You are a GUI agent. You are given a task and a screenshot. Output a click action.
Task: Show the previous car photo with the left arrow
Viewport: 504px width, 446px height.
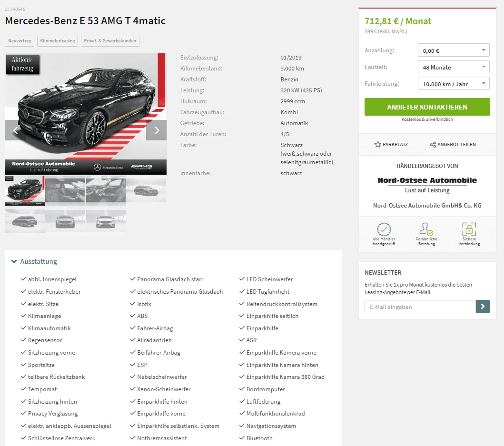15,130
